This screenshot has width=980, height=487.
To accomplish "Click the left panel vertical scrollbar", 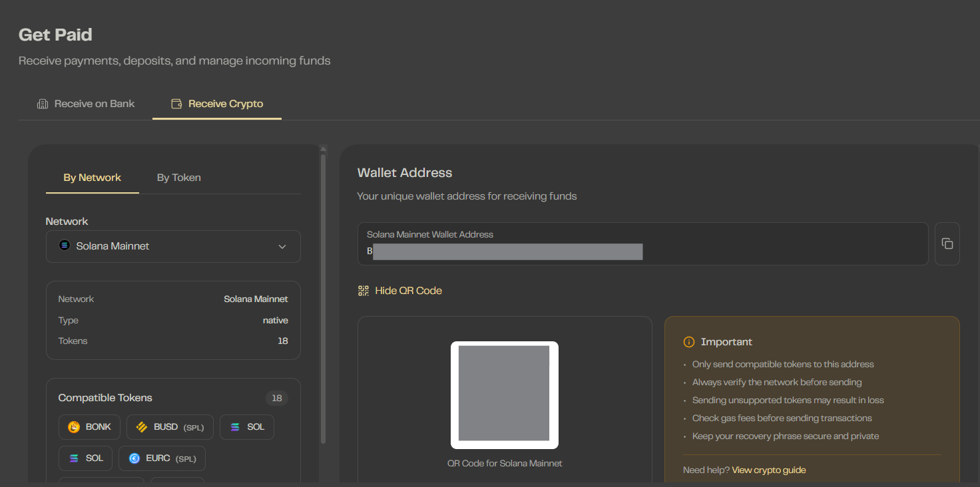I will [x=323, y=299].
